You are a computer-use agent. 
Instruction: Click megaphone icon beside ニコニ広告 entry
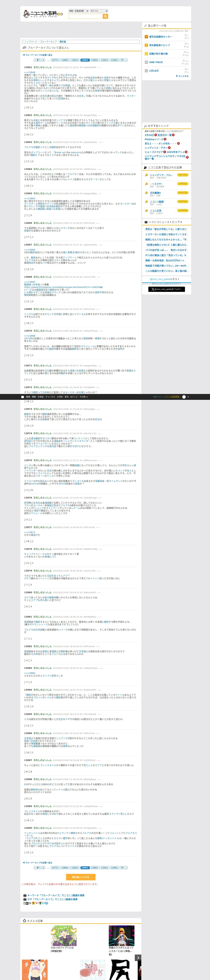[146, 210]
